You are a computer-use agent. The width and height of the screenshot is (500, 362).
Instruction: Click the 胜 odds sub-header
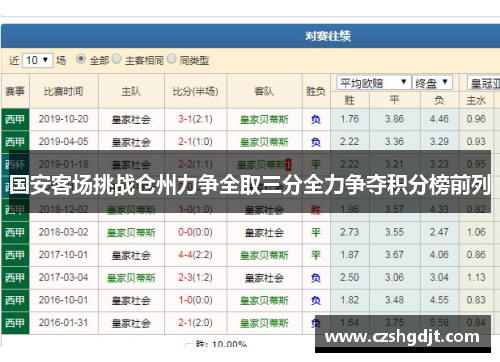350,100
